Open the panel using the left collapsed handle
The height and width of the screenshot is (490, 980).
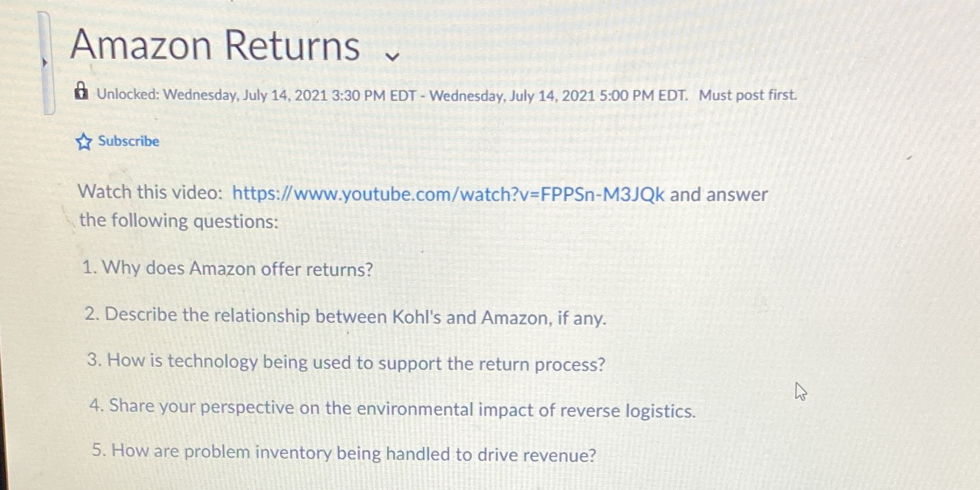(45, 60)
